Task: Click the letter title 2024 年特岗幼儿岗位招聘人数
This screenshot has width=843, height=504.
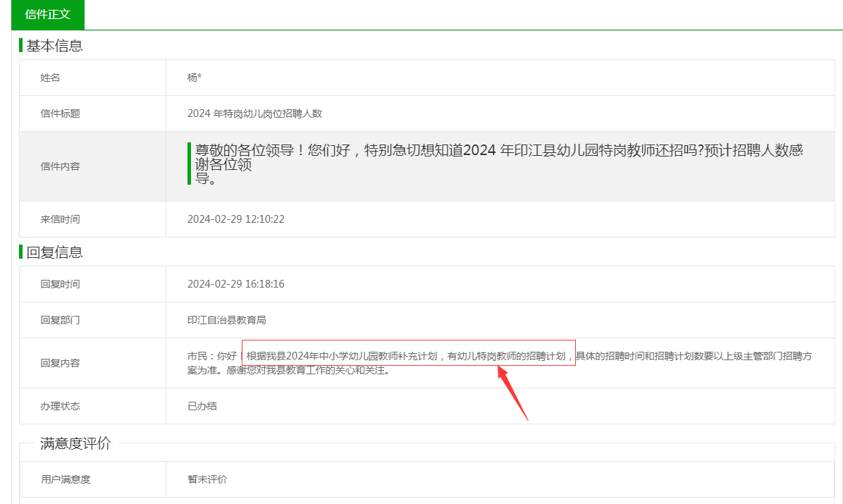Action: pos(254,113)
